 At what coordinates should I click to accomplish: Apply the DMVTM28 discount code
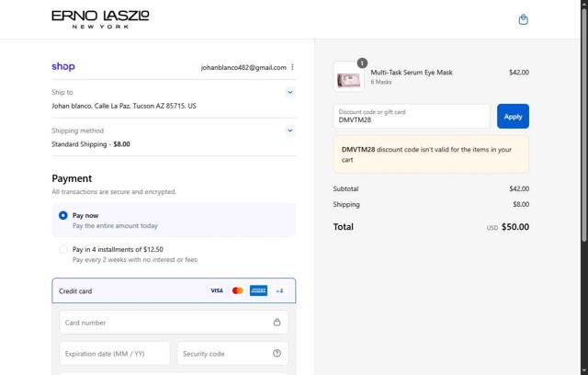(513, 116)
